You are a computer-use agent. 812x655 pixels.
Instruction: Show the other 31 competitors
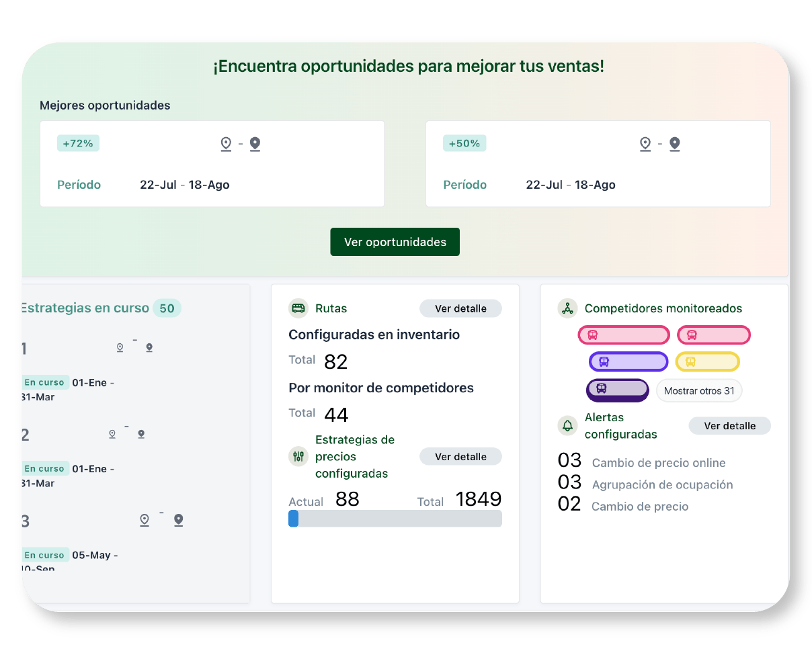point(699,390)
